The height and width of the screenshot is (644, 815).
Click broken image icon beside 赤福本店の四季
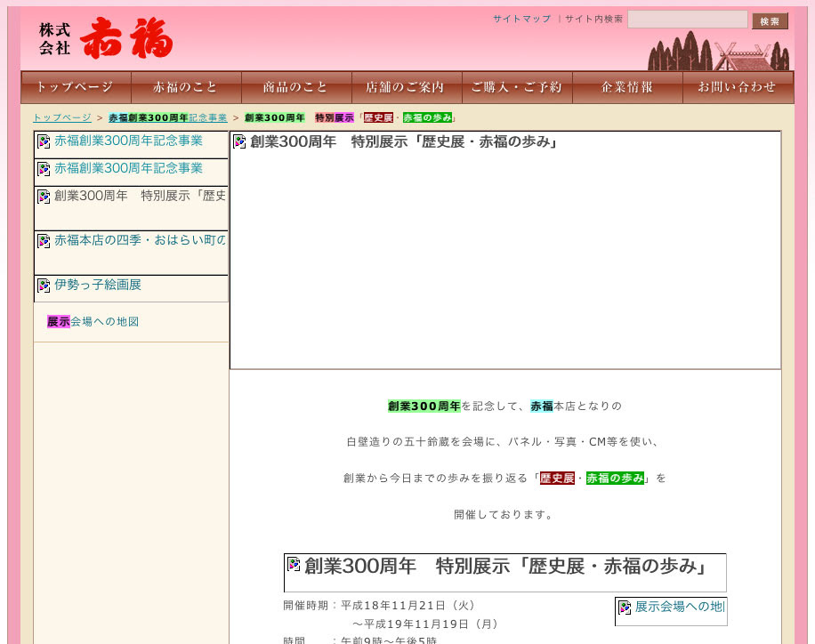(x=44, y=241)
